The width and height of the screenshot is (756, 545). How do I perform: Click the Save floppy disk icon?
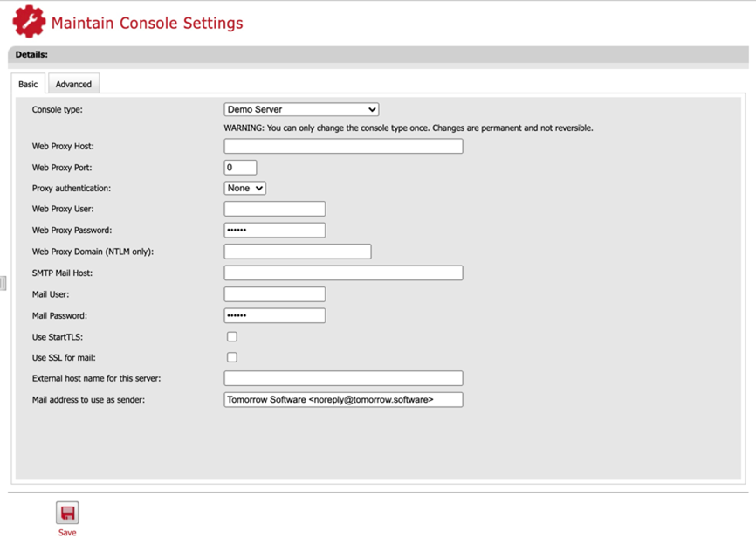click(x=67, y=513)
